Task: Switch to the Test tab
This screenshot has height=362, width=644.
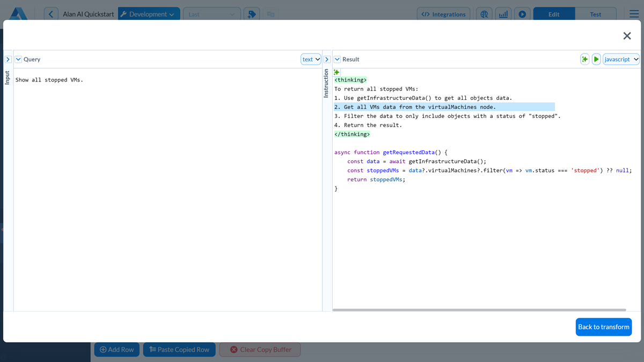Action: point(596,13)
